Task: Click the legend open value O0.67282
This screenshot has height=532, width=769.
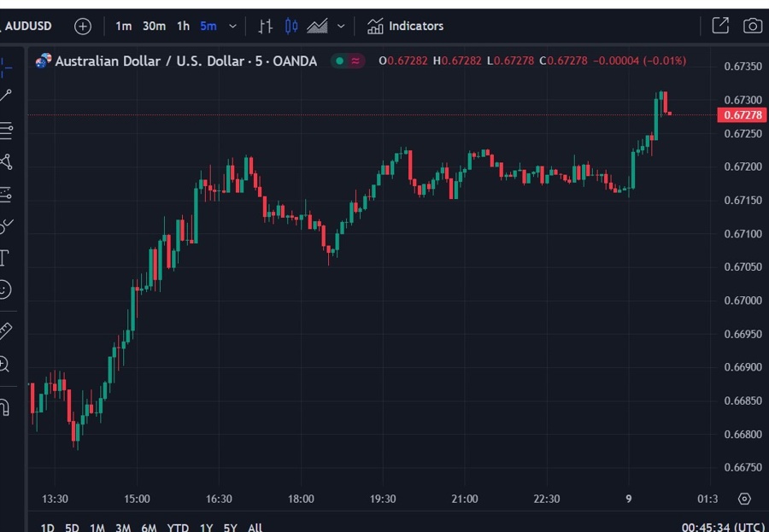Action: click(403, 61)
